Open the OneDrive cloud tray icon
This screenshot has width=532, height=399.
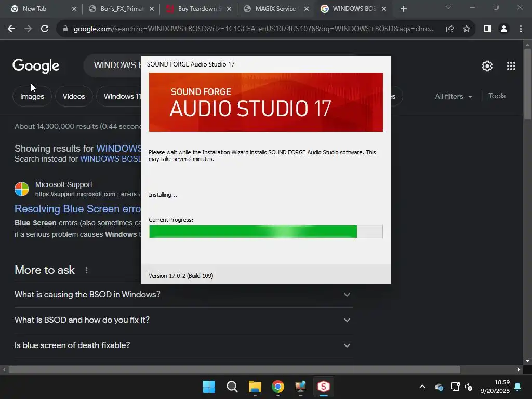point(438,387)
